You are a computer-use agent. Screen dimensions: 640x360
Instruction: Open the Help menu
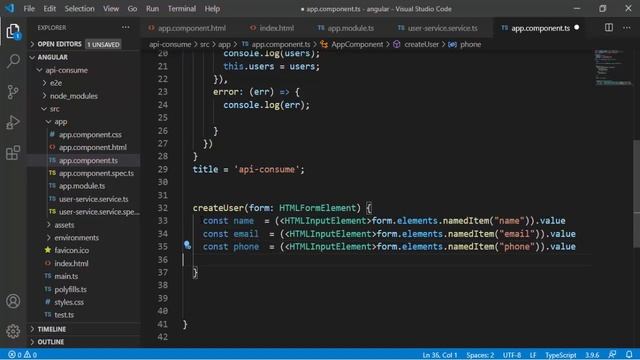click(212, 9)
